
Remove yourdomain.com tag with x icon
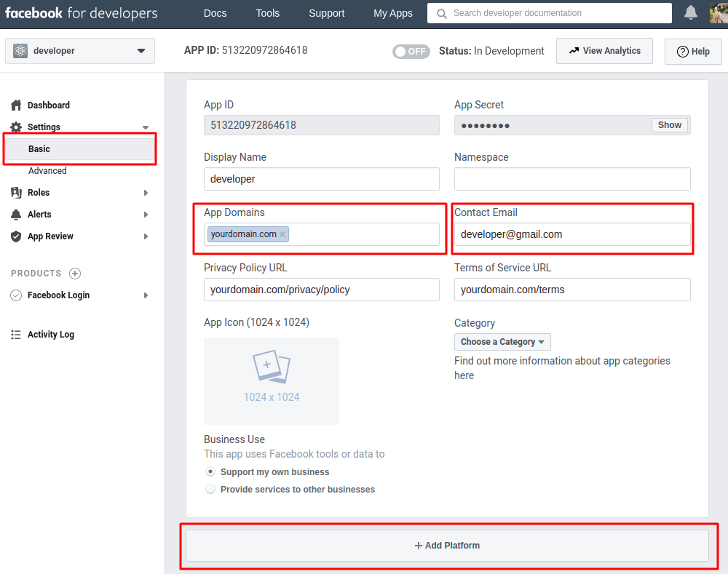pyautogui.click(x=282, y=234)
